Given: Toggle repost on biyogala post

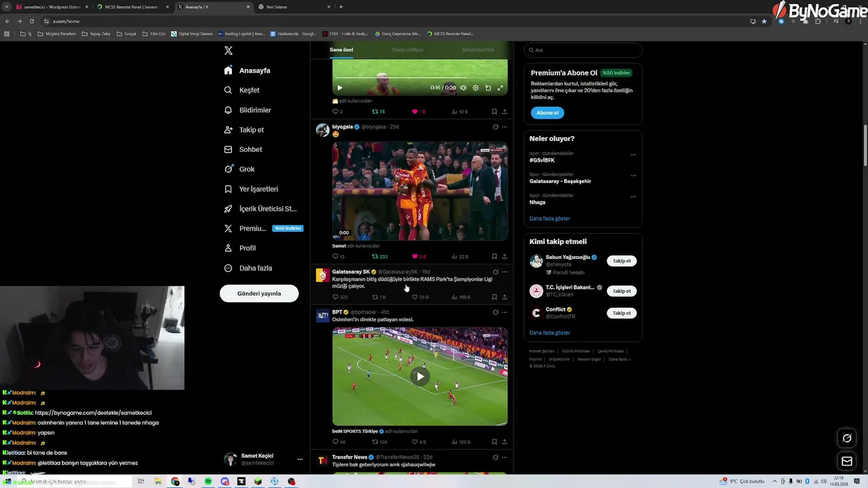Looking at the screenshot, I should (x=380, y=256).
